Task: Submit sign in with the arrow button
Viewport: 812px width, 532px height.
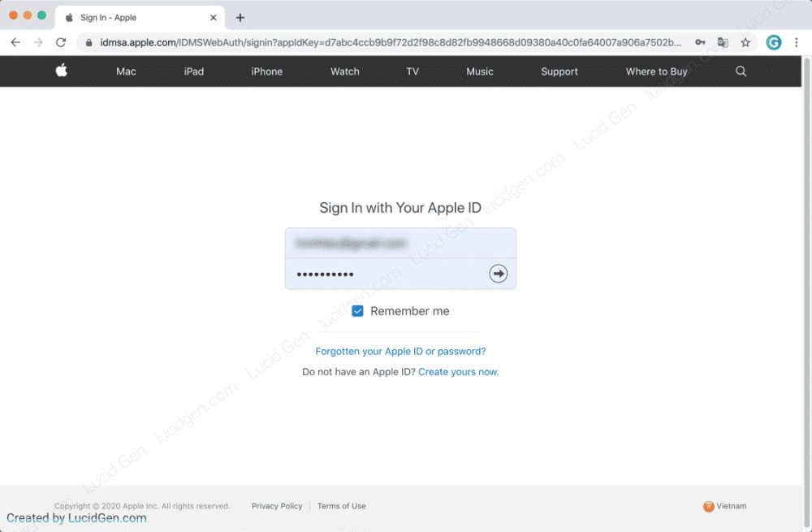Action: [x=499, y=274]
